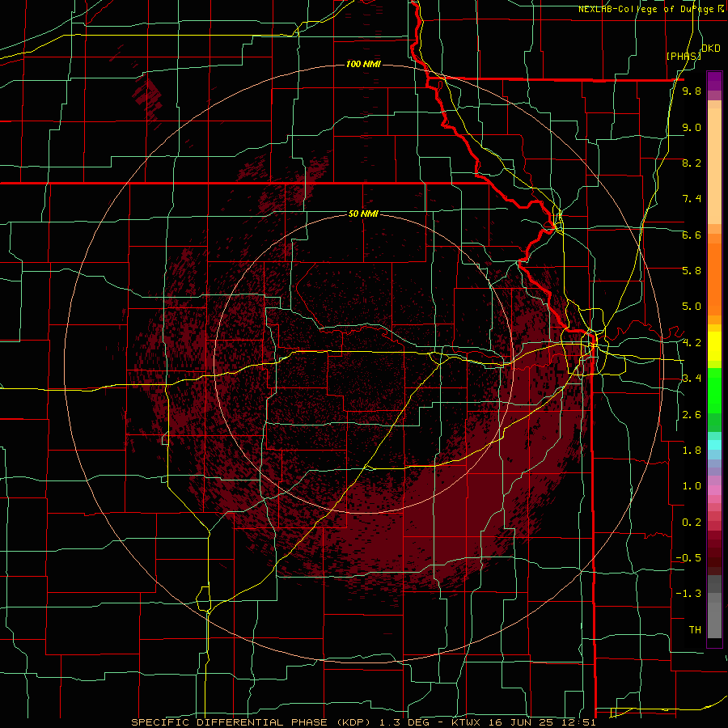Click the 5.8 value on the scale
Viewport: 728px width, 728px height.
pos(692,271)
